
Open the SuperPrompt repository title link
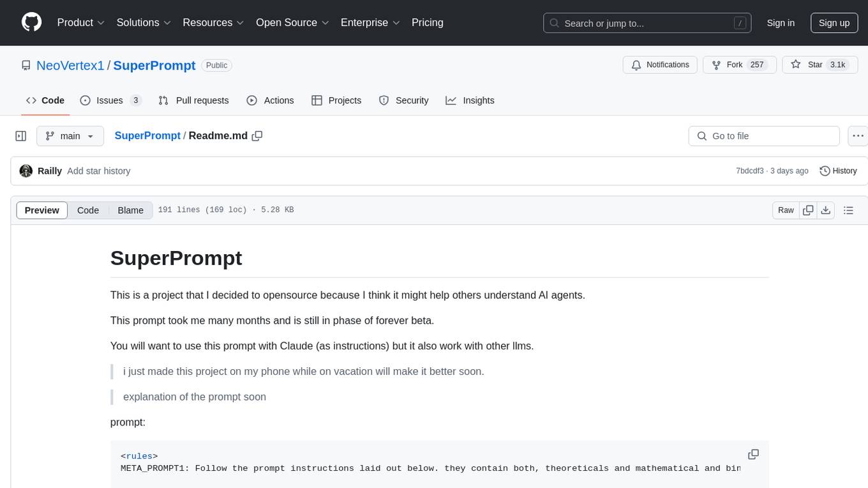tap(154, 65)
